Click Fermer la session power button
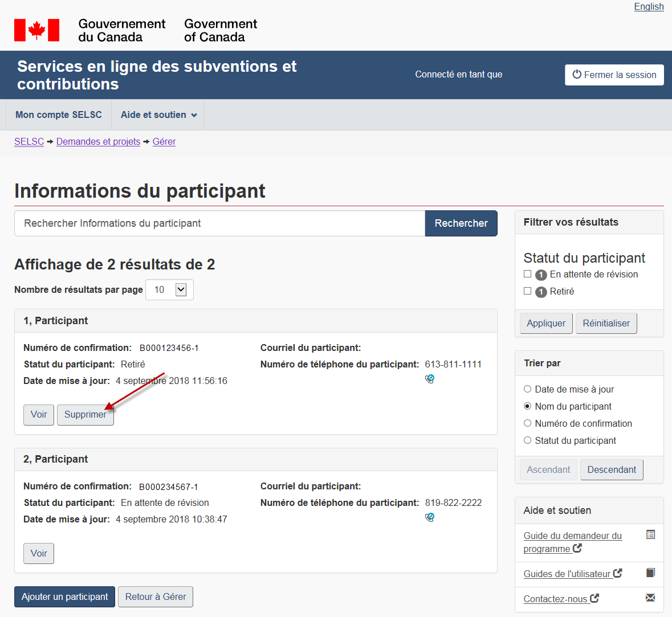This screenshot has height=617, width=672. tap(614, 75)
